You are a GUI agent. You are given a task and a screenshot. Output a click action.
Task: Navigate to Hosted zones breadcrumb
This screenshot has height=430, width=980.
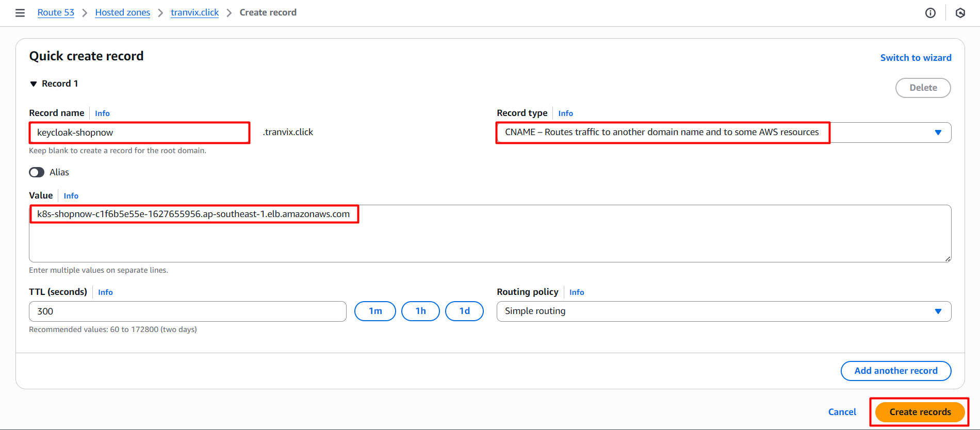click(122, 12)
